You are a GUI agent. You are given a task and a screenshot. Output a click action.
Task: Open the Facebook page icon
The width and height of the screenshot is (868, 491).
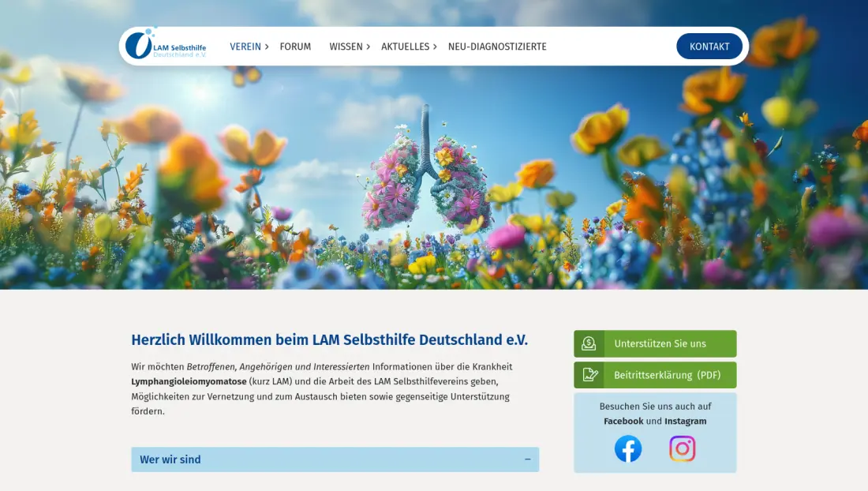pos(628,448)
